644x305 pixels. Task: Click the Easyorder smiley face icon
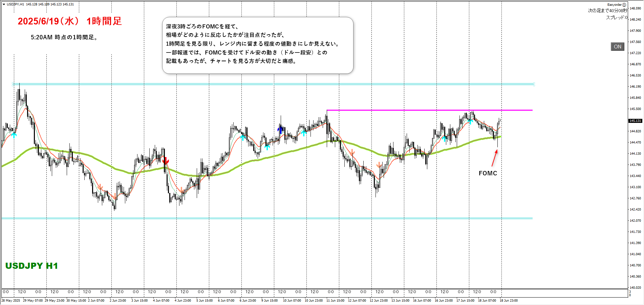[624, 5]
